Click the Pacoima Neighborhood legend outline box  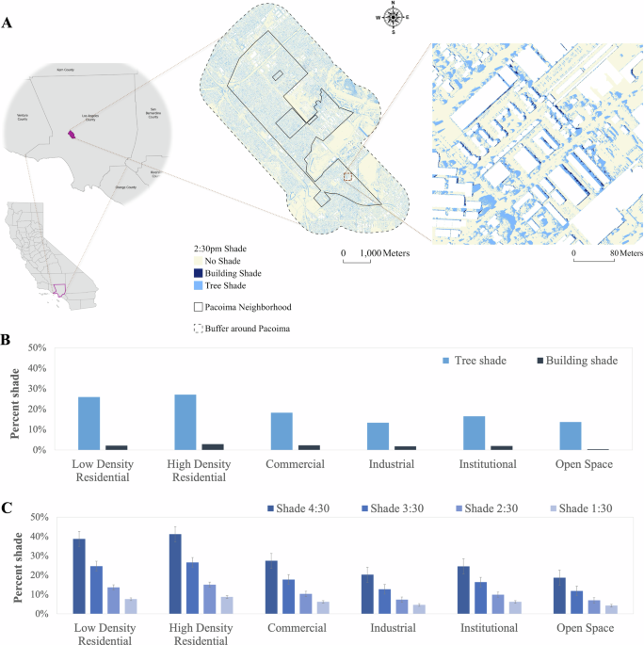tap(199, 307)
